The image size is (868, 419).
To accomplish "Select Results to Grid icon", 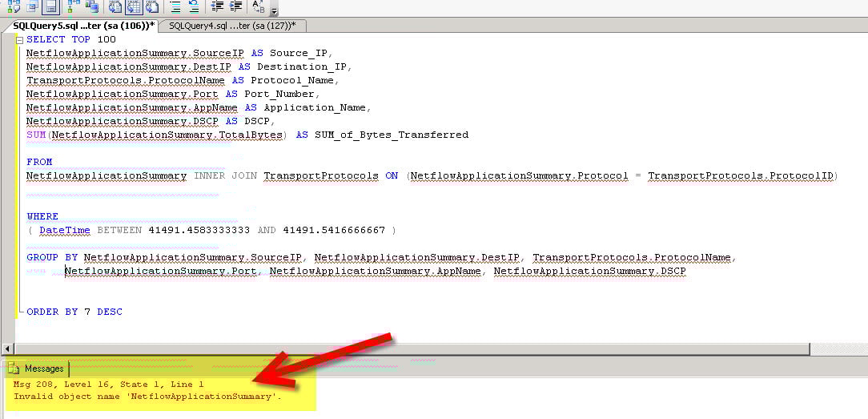I will point(134,6).
